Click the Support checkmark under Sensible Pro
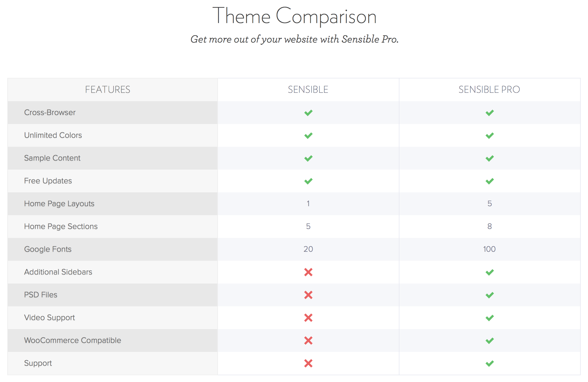 490,364
